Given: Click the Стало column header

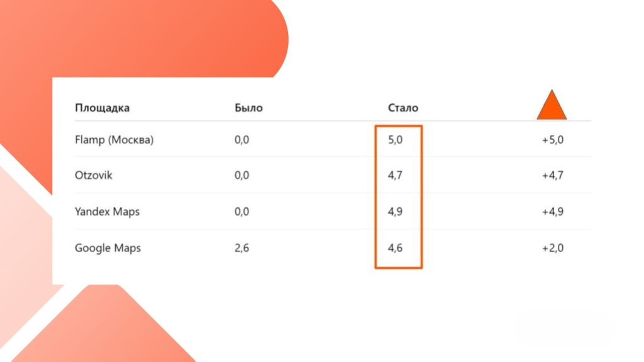Looking at the screenshot, I should point(403,107).
